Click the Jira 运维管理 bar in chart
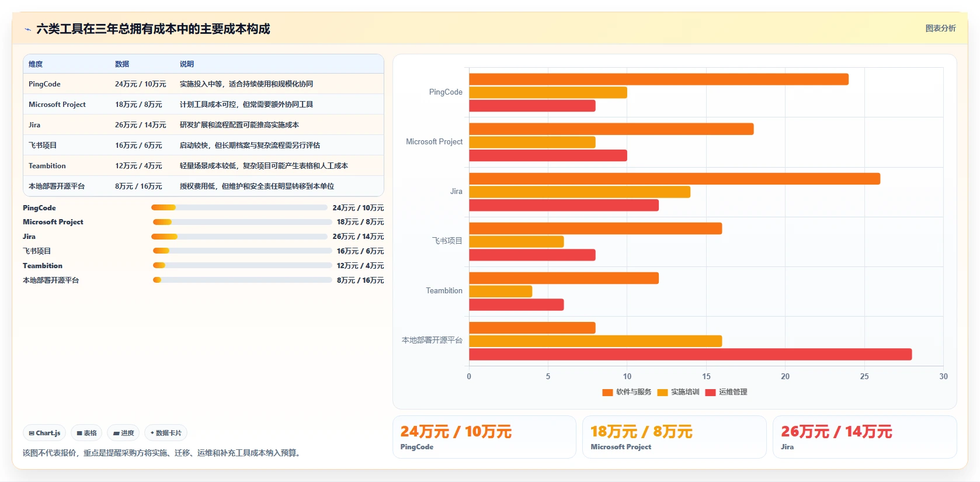The width and height of the screenshot is (980, 482). [564, 205]
